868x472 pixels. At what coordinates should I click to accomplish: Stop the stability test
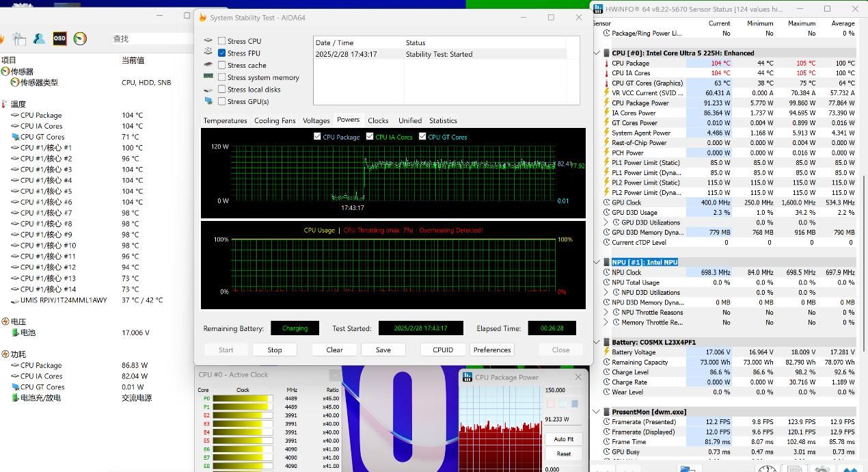tap(275, 350)
